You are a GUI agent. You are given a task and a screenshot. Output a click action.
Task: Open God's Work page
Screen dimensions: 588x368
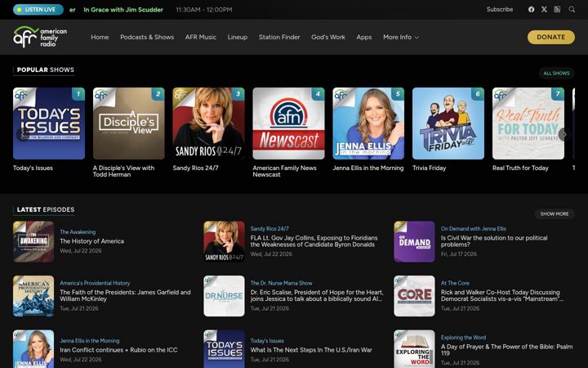328,37
